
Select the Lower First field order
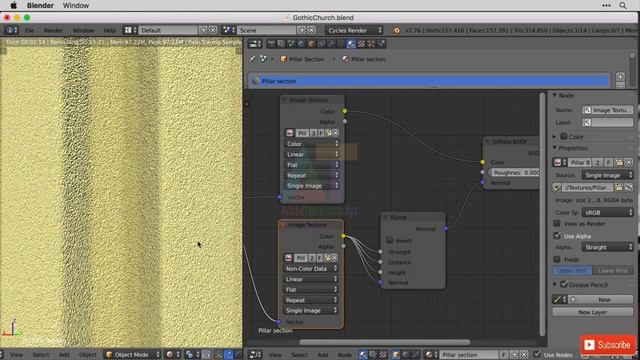(x=613, y=271)
